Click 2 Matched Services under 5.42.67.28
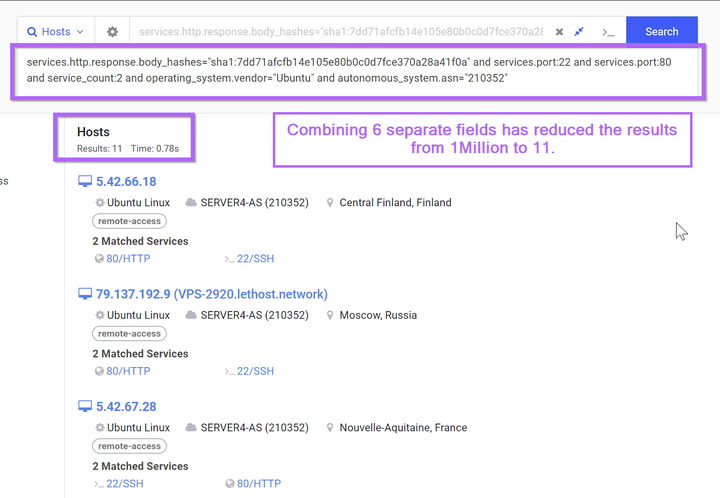This screenshot has width=720, height=498. tap(140, 466)
